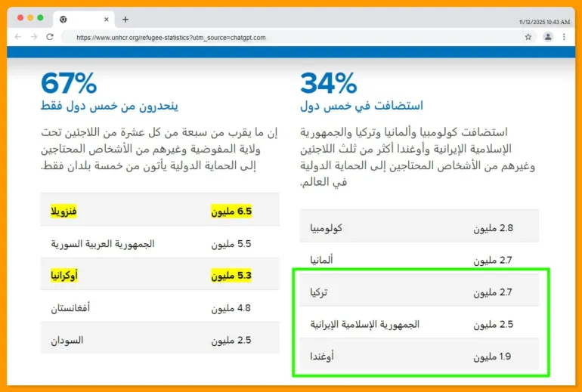Select the 2.5 مليون value beside السودان

pyautogui.click(x=231, y=340)
